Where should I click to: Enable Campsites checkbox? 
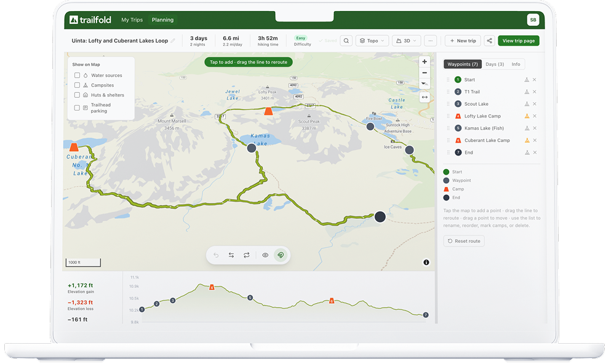tap(77, 85)
